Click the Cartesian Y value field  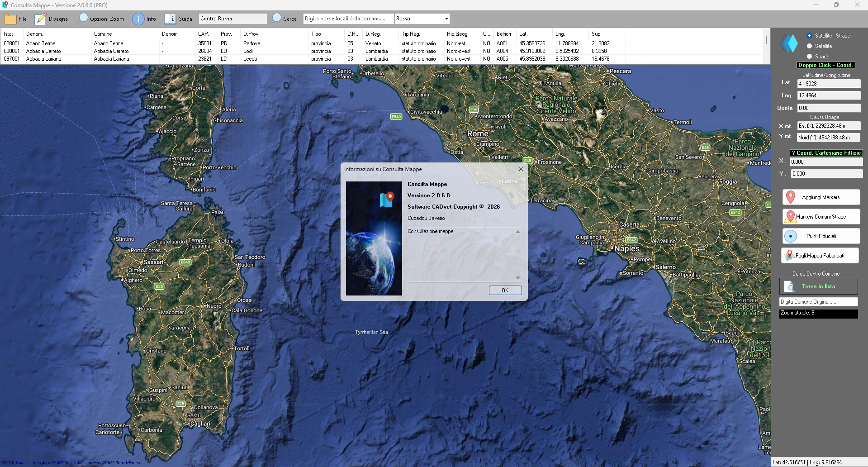pyautogui.click(x=826, y=174)
